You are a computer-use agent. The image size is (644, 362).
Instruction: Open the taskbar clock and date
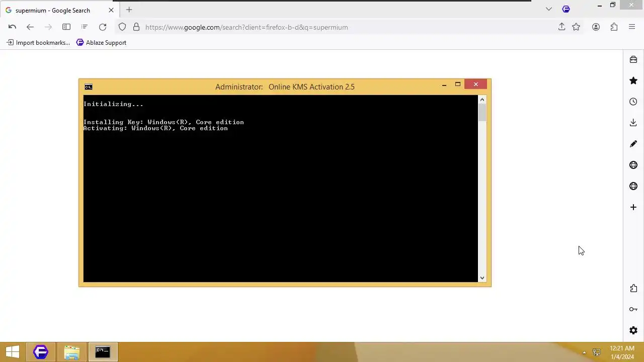pos(622,352)
